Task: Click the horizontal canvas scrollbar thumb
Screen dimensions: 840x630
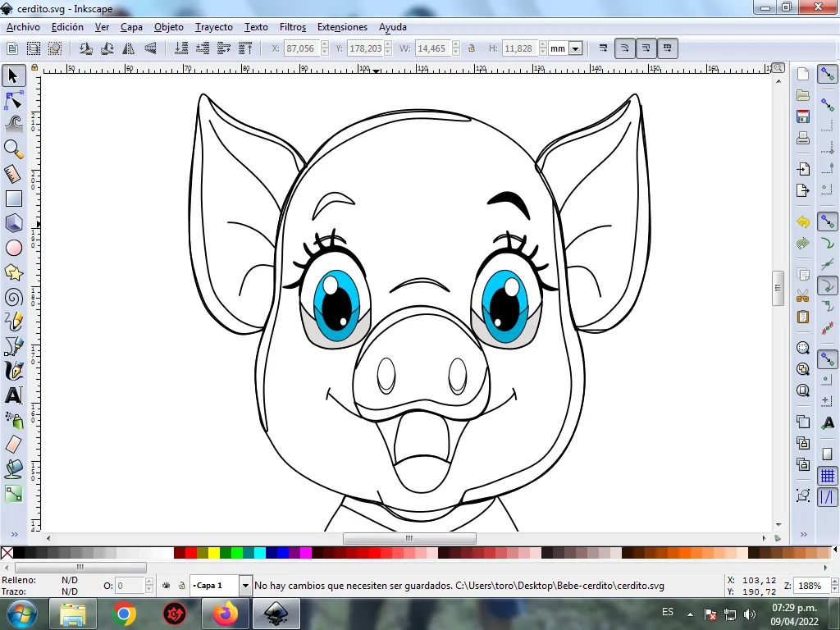Action: [409, 538]
